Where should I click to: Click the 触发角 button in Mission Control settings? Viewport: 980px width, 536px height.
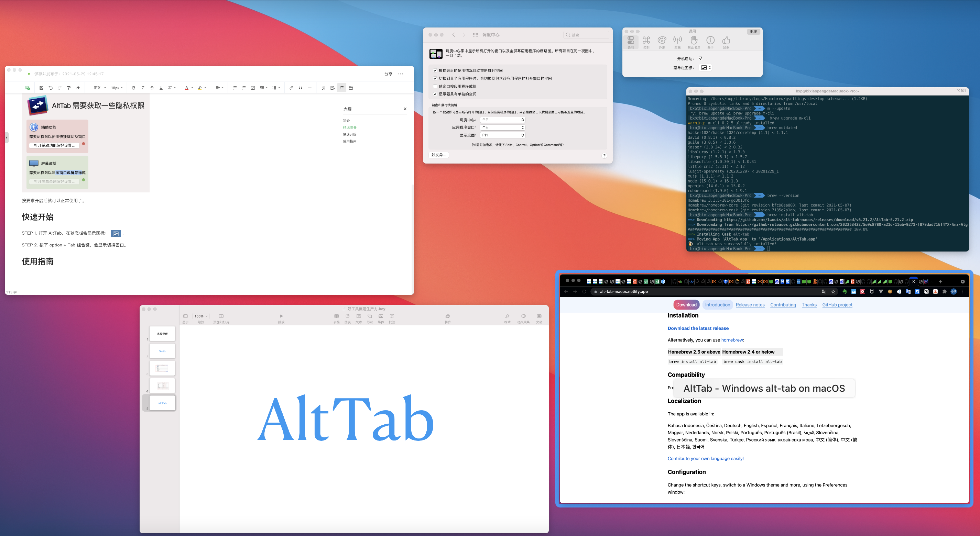(x=438, y=155)
